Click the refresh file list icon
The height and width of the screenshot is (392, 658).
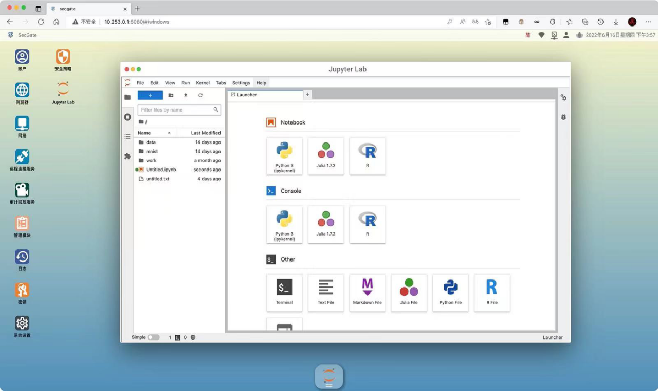[200, 95]
